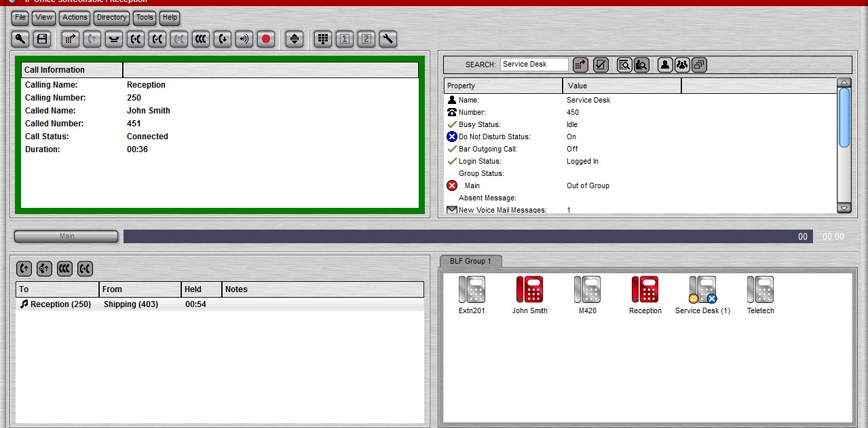Switch to the BLF Group 1 tab
This screenshot has width=868, height=428.
pos(470,261)
